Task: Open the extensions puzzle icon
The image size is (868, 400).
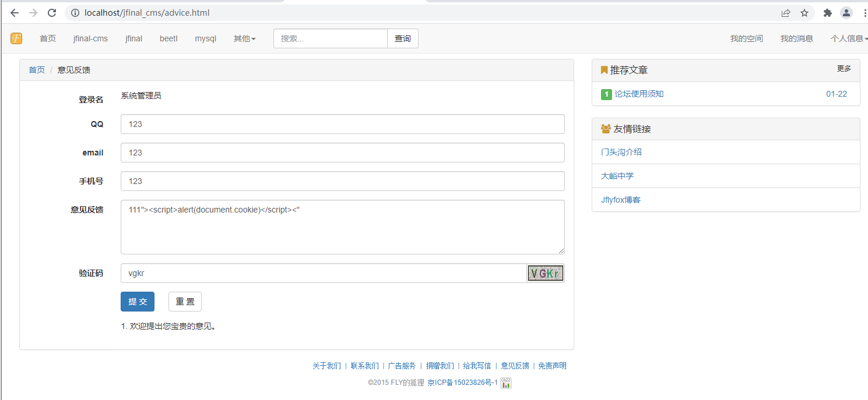Action: pyautogui.click(x=827, y=13)
